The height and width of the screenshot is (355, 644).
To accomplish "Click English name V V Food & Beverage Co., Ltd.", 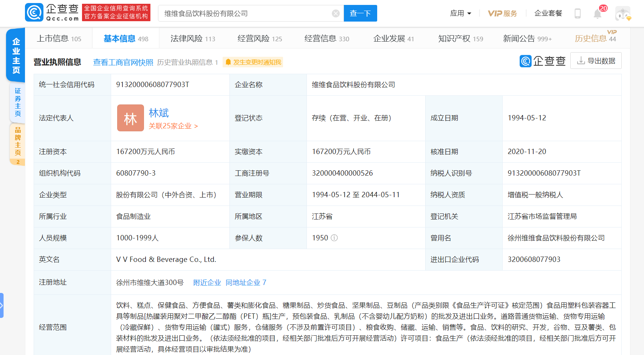I will 166,259.
